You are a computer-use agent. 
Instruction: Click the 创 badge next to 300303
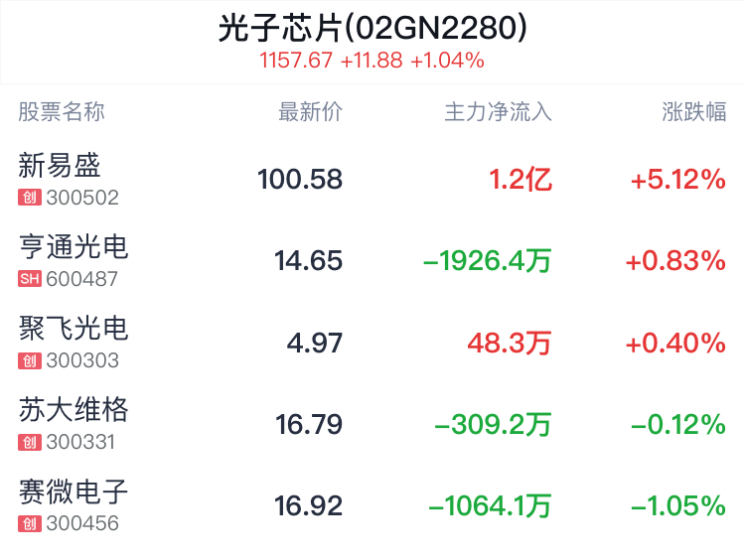(30, 360)
